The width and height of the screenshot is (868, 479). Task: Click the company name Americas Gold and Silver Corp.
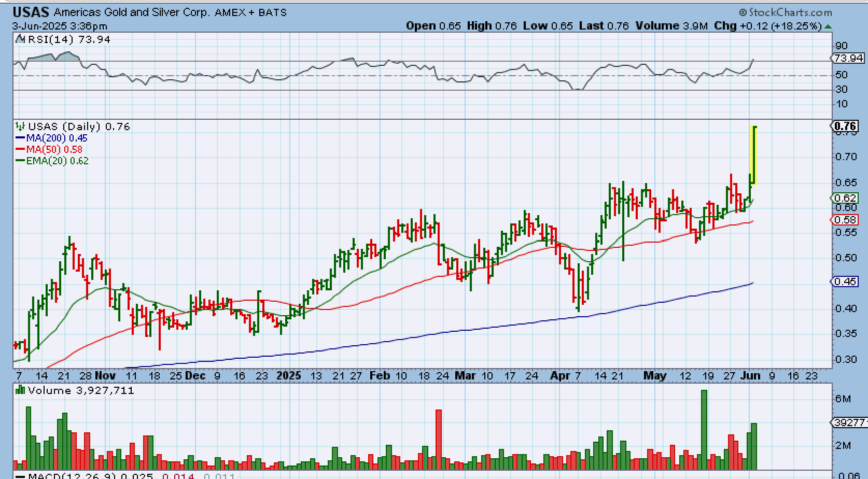(x=132, y=12)
